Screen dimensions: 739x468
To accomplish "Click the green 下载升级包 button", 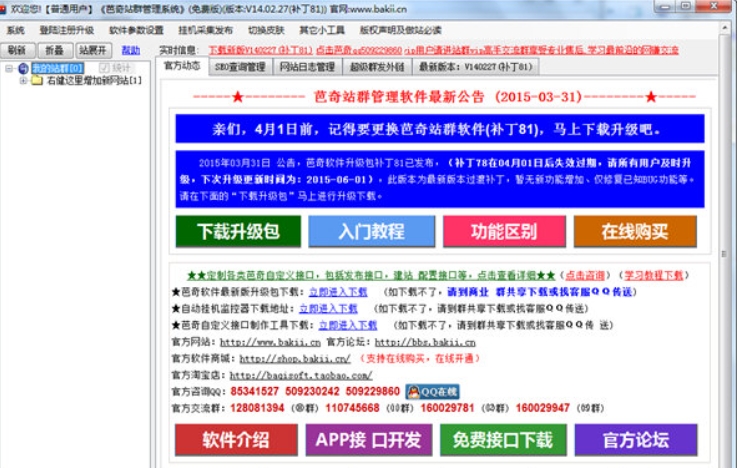I will [238, 231].
